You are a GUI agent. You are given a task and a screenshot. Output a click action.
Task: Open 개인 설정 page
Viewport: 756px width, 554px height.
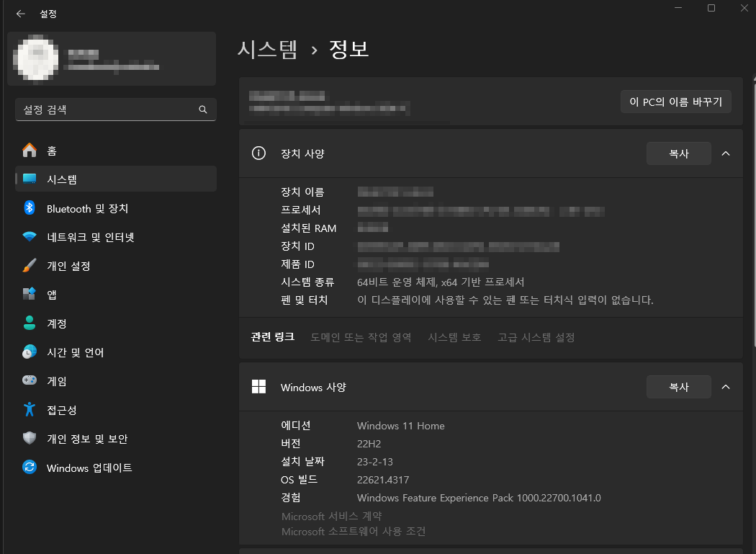116,265
